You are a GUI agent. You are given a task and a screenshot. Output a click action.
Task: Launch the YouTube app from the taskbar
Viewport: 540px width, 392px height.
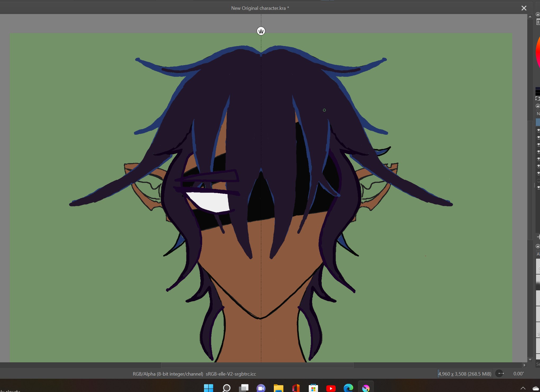[331, 388]
